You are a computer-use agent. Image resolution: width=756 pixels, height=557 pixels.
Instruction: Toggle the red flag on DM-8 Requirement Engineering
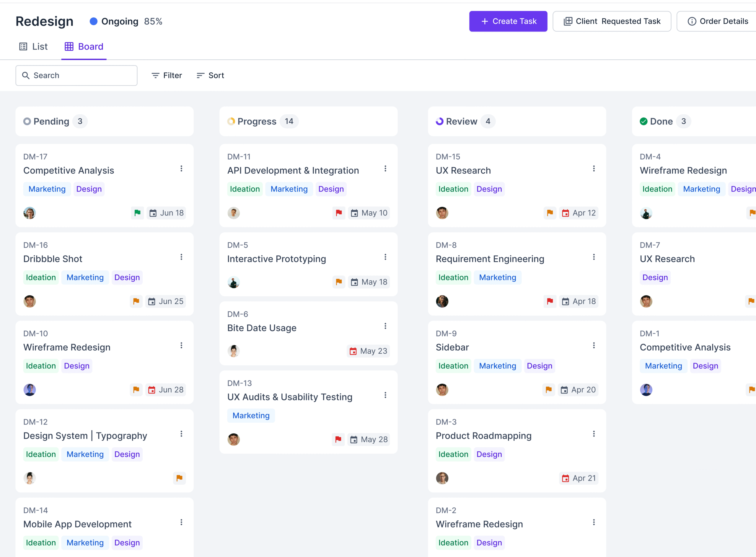pyautogui.click(x=550, y=301)
